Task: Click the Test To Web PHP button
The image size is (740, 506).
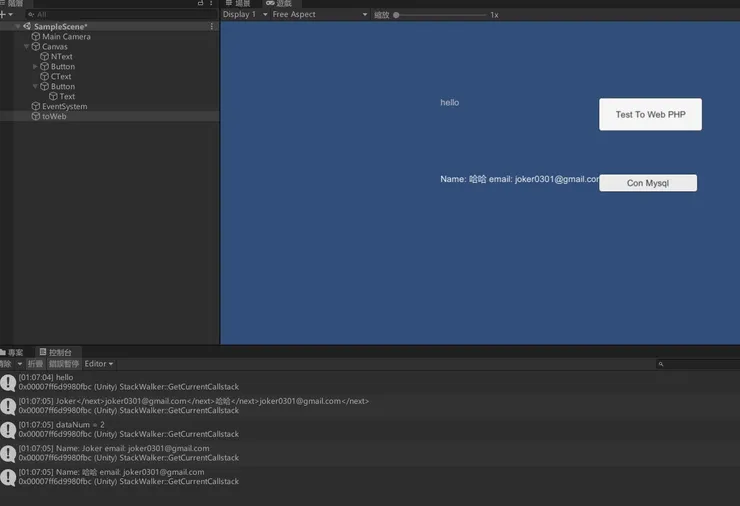Action: pyautogui.click(x=650, y=114)
